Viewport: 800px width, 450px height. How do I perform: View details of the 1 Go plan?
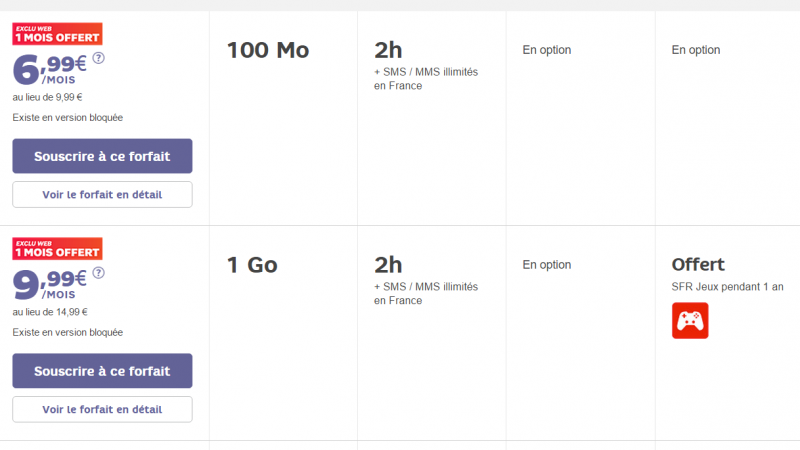pos(102,409)
